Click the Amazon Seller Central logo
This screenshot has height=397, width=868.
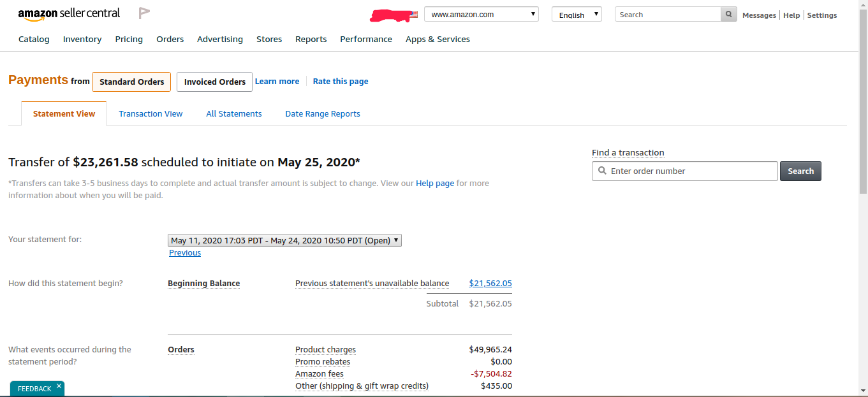[x=68, y=14]
